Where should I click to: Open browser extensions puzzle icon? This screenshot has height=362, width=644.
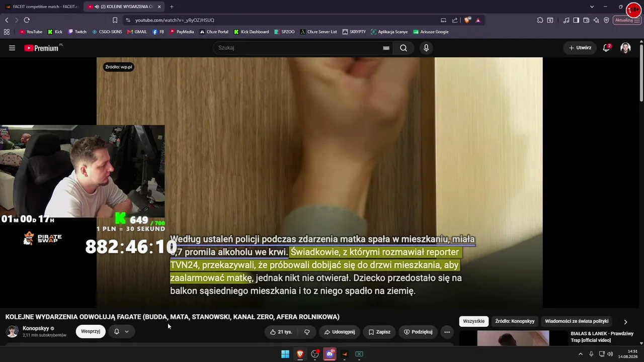tap(540, 20)
